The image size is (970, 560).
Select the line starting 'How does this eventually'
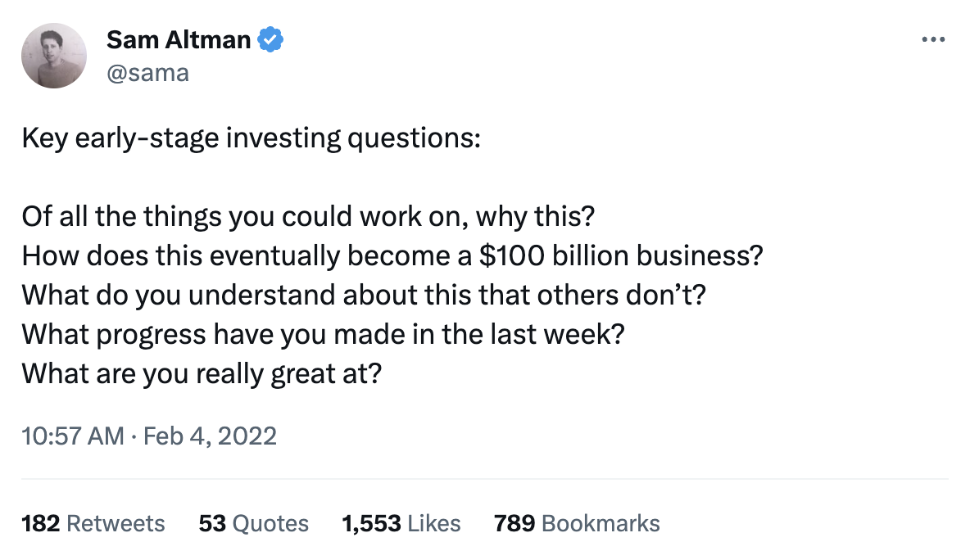coord(392,255)
